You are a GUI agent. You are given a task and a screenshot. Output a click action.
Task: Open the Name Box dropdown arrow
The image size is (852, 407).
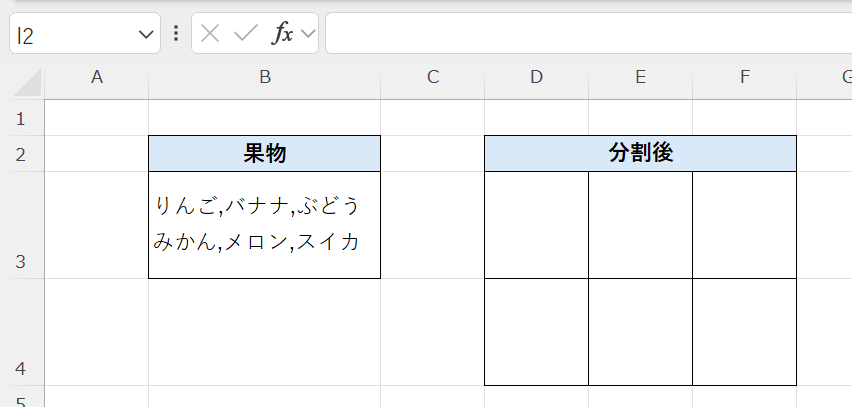coord(144,35)
